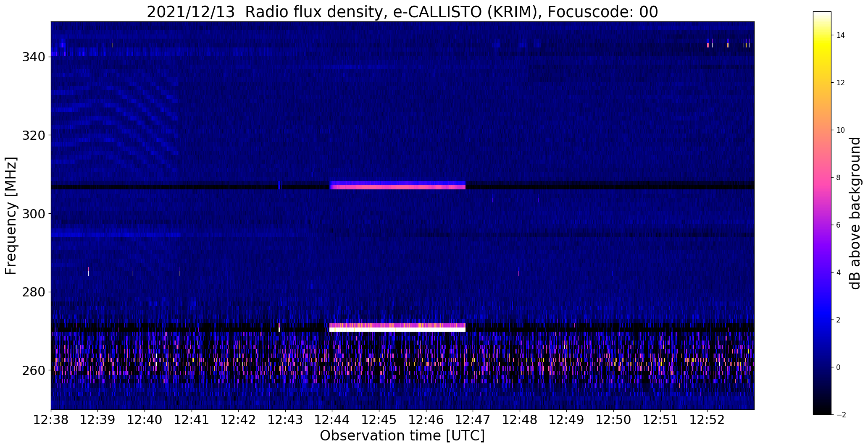Click the 12:51 time tick label
Viewport: 868px width, 448px height.
(x=660, y=420)
